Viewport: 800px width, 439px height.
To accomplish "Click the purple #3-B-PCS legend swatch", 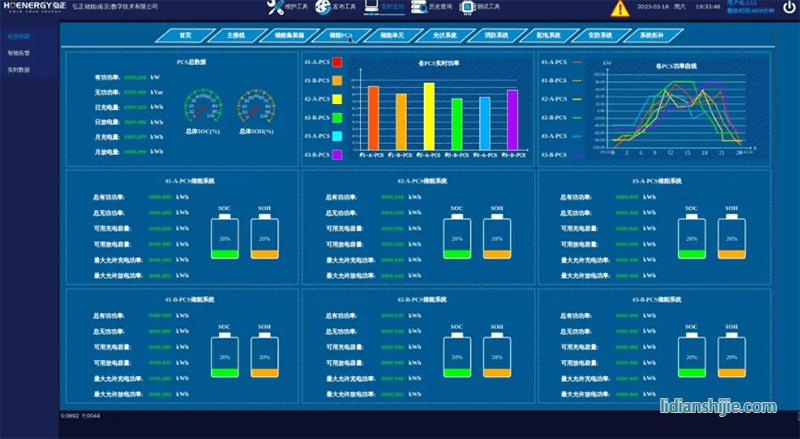I will 338,154.
